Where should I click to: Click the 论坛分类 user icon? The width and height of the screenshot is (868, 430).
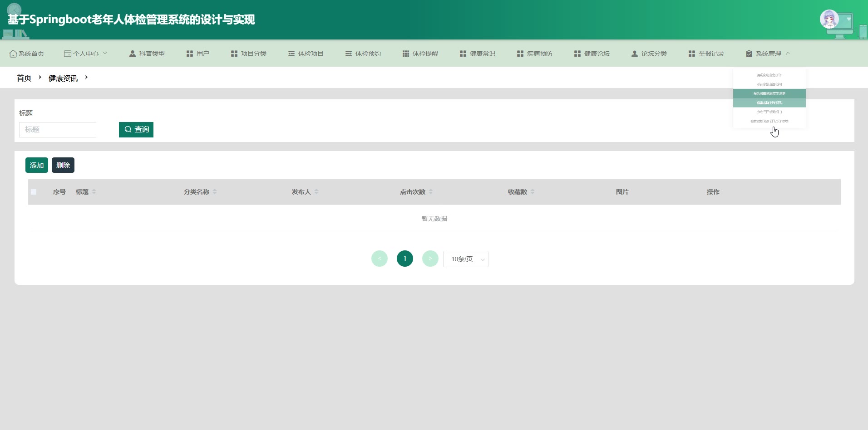point(635,54)
